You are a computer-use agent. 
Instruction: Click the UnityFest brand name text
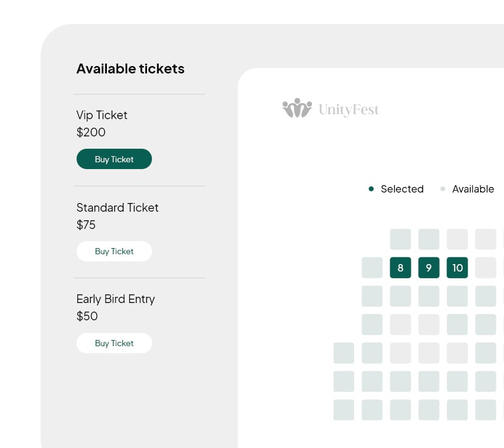click(x=348, y=110)
